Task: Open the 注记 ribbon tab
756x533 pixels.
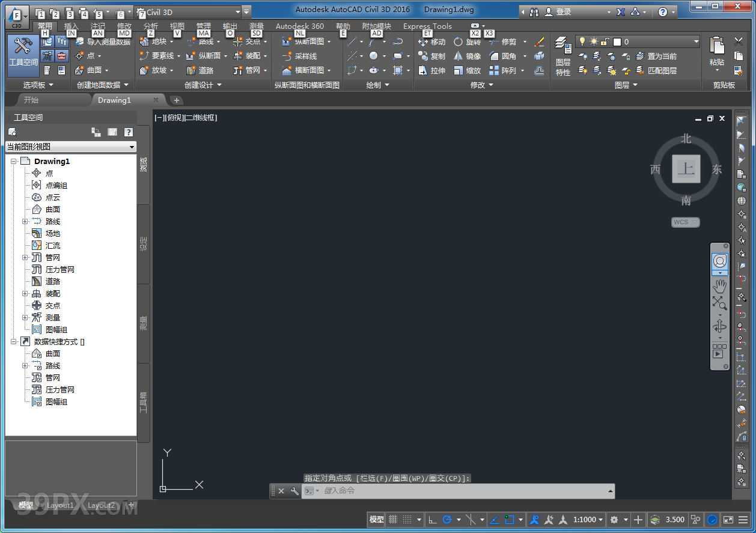Action: 98,26
